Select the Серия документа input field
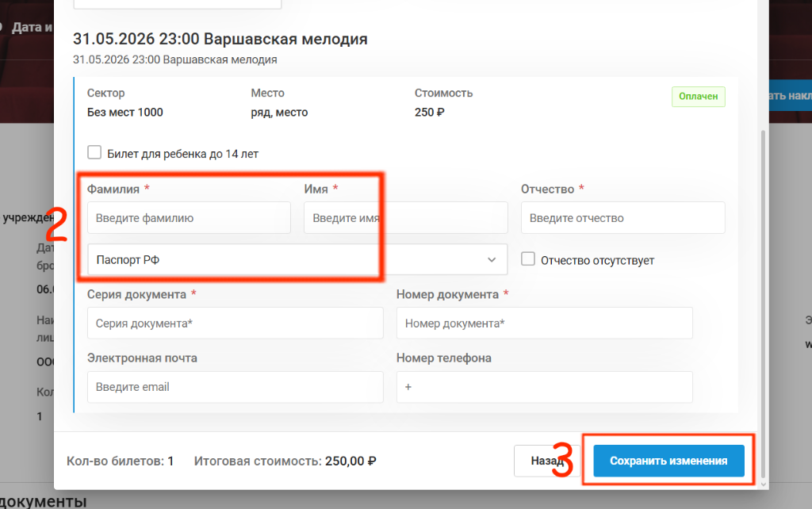Screen dimensions: 812x509 [235, 323]
